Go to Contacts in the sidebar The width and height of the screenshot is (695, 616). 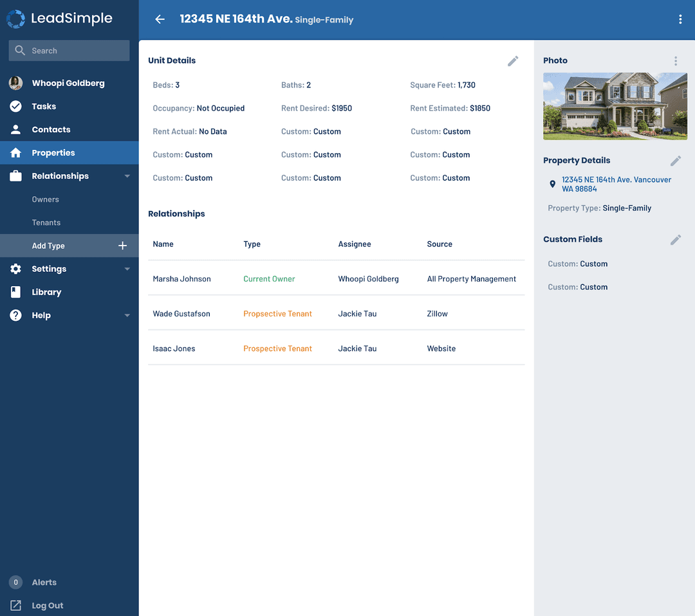tap(51, 129)
